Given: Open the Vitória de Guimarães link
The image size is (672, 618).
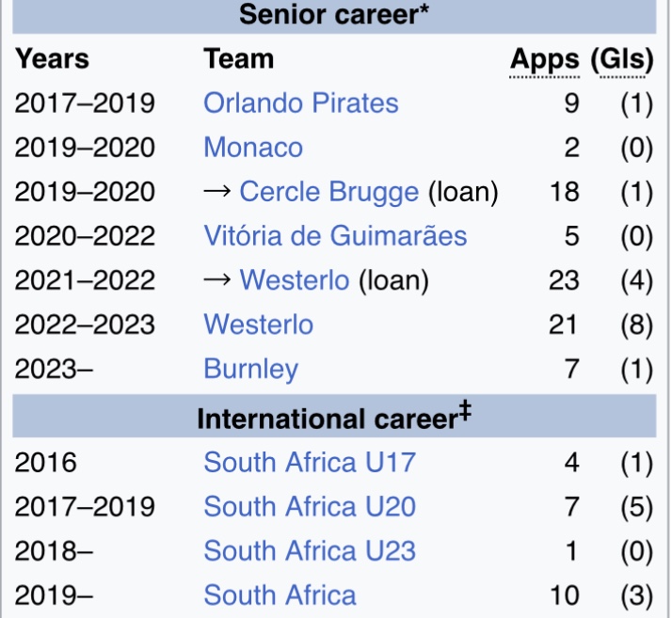Looking at the screenshot, I should coord(335,235).
